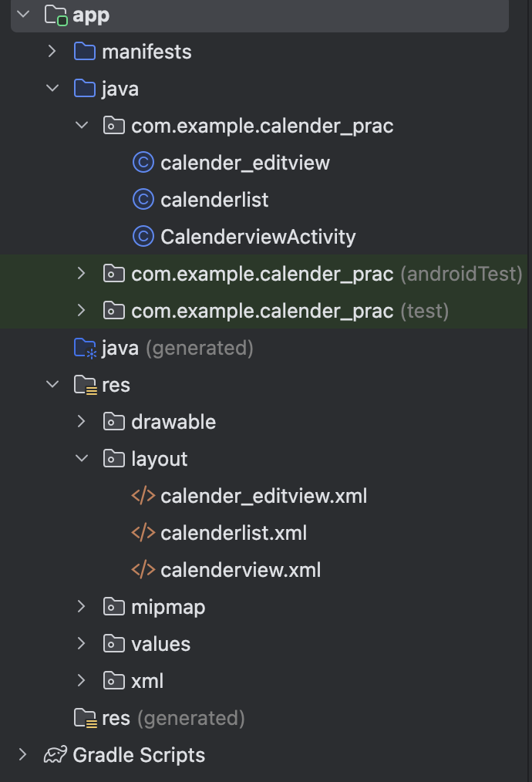Click the drawable folder icon
The height and width of the screenshot is (782, 532).
(113, 421)
